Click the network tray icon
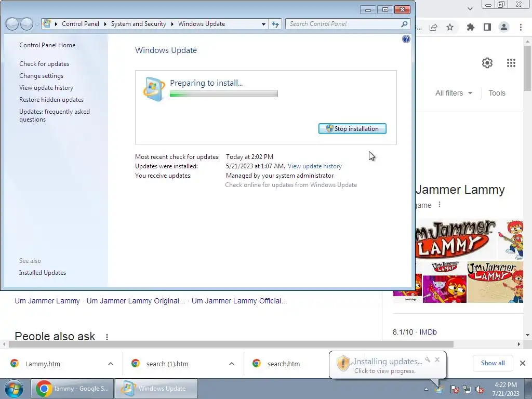Screen dimensions: 532x399 [467, 389]
